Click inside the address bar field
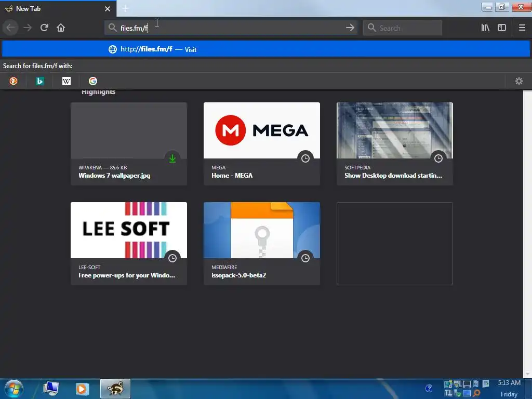This screenshot has height=399, width=532. [x=231, y=28]
